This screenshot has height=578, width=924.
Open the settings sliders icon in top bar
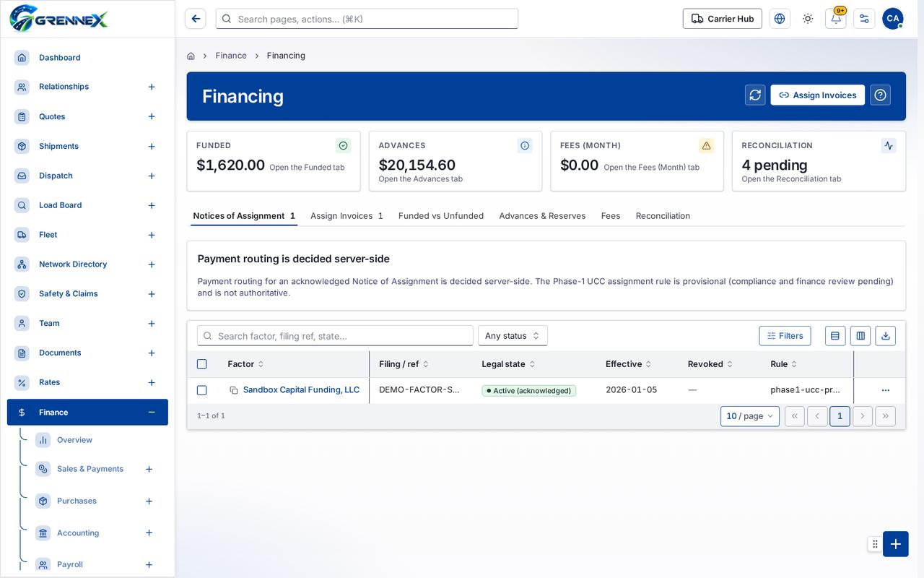coord(864,19)
